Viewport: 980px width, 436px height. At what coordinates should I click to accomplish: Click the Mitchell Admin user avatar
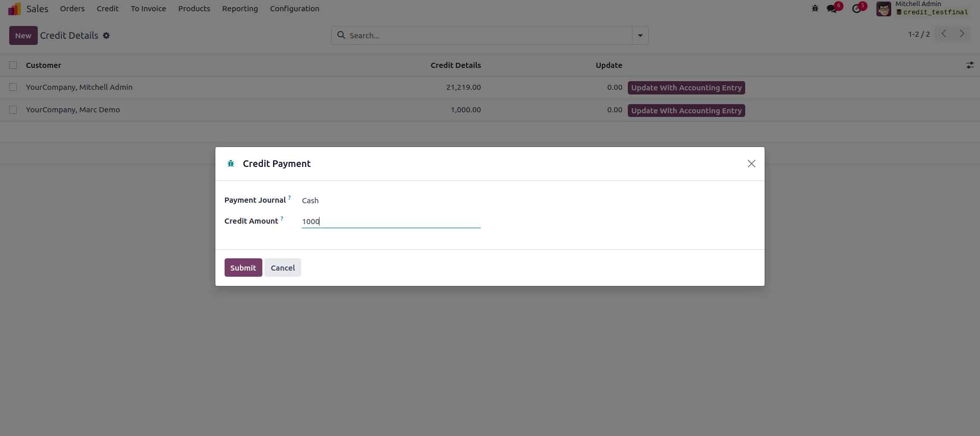(x=884, y=9)
